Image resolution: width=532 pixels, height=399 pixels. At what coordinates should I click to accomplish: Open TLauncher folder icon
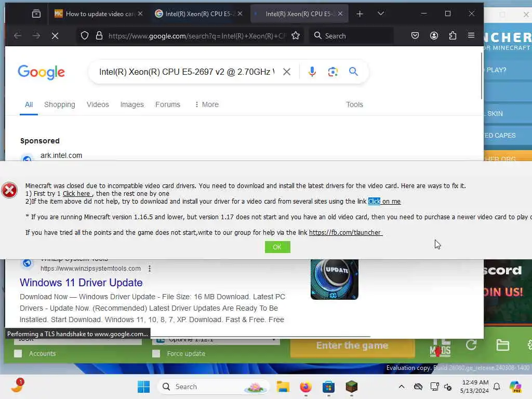502,345
